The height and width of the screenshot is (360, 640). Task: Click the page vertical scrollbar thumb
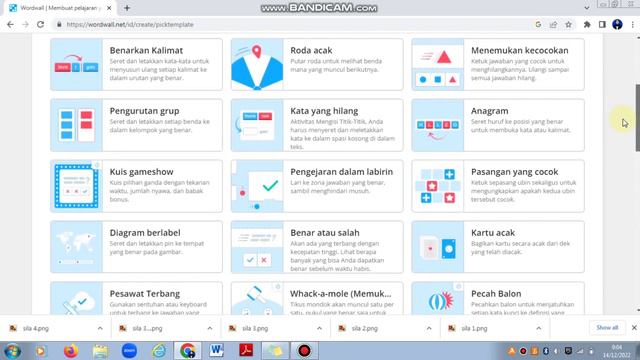pos(638,118)
